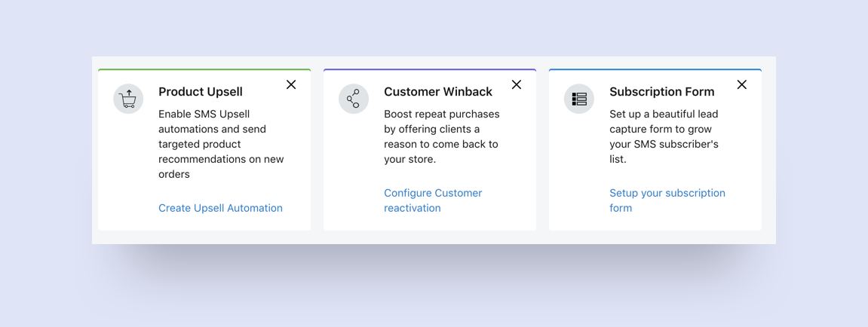The image size is (868, 327).
Task: Dismiss the Subscription Form card
Action: 742,84
